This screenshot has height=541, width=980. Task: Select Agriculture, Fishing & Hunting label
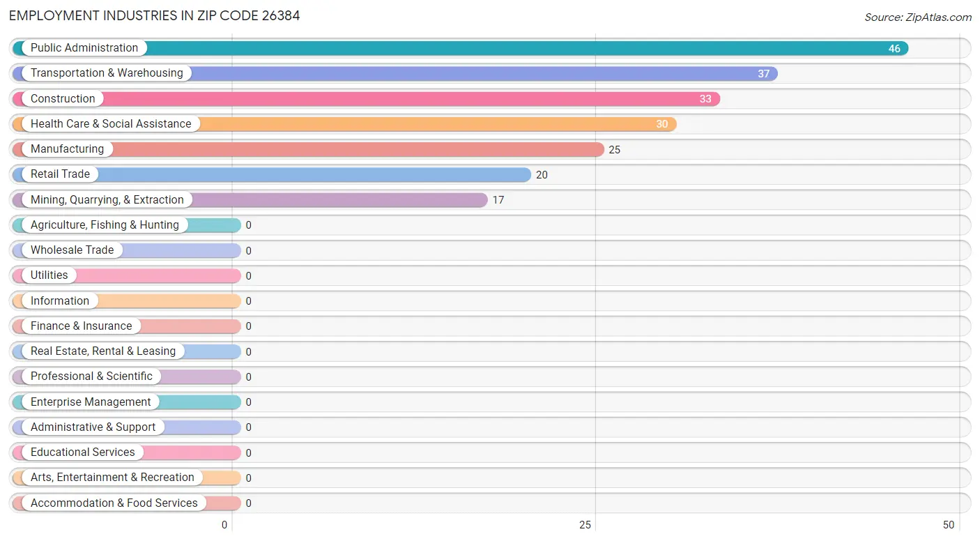(105, 225)
